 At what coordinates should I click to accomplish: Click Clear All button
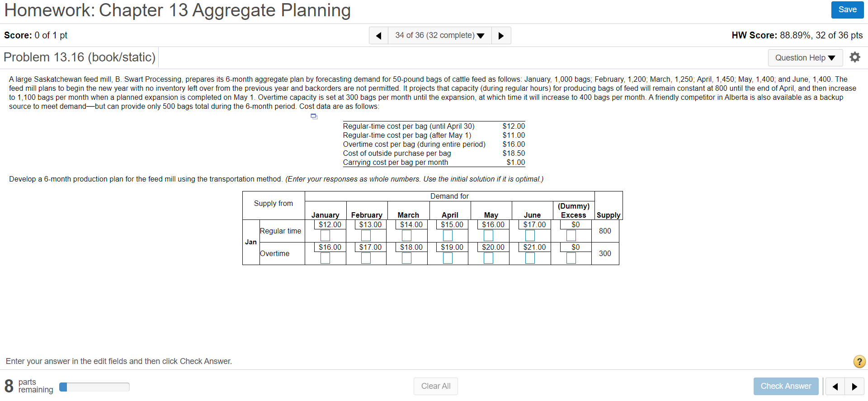click(436, 386)
